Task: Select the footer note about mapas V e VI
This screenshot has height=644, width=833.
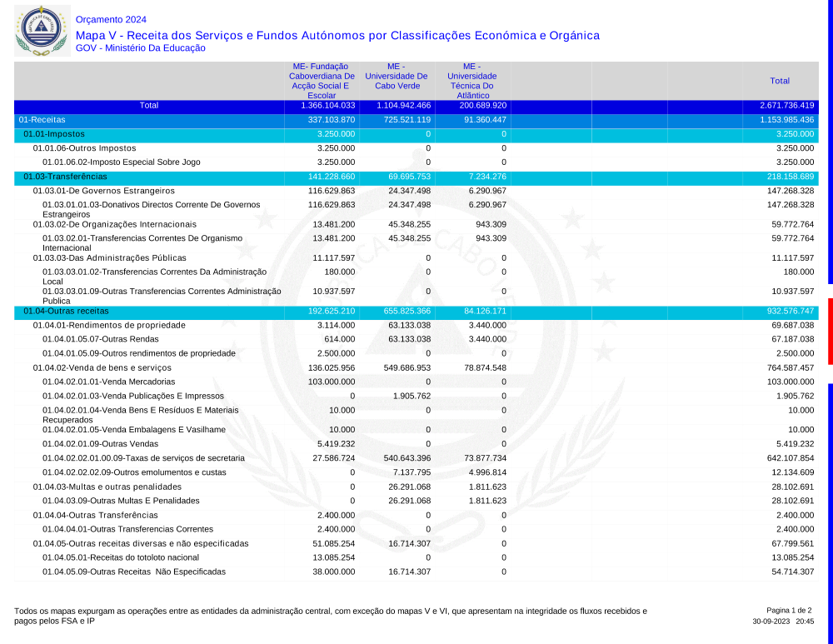Action: point(330,616)
